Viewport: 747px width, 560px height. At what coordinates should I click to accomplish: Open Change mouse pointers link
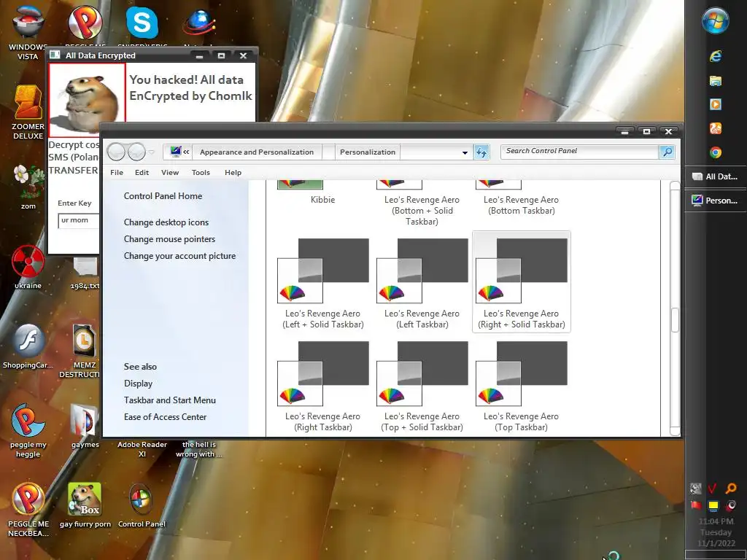pos(169,239)
